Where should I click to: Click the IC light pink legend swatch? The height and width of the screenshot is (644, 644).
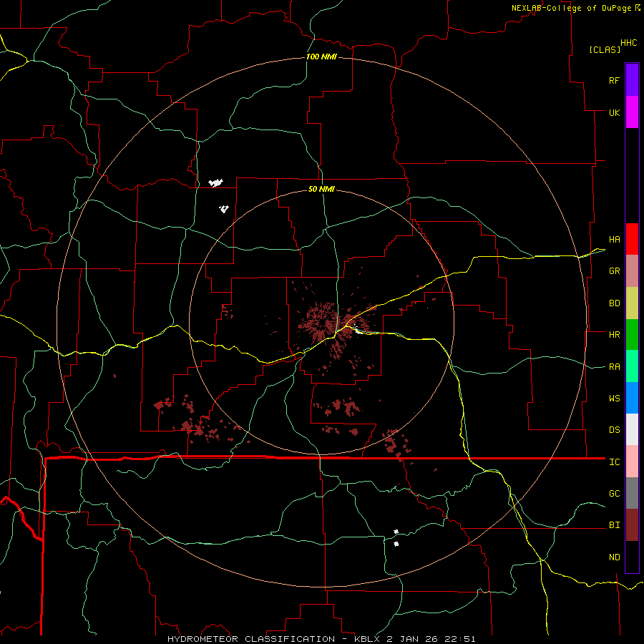pos(632,462)
